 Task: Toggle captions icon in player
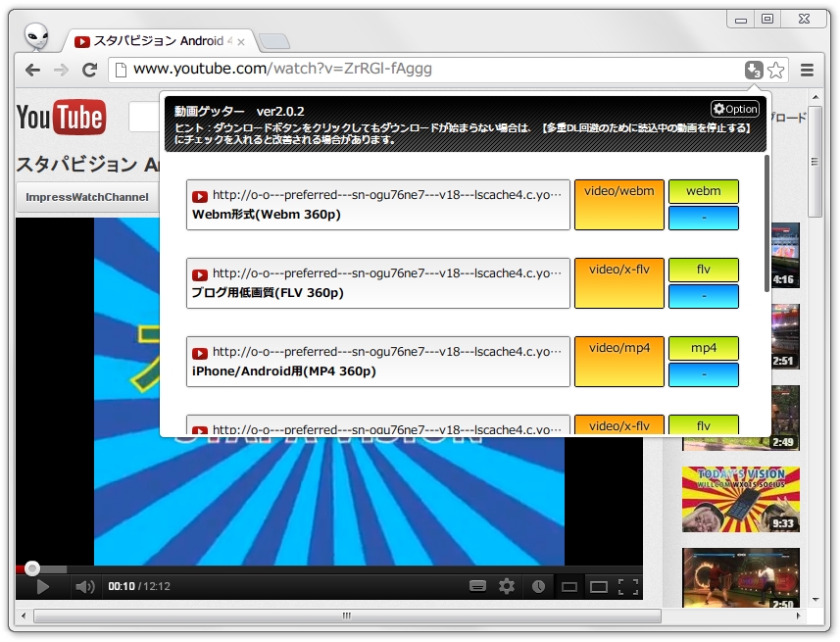(477, 586)
